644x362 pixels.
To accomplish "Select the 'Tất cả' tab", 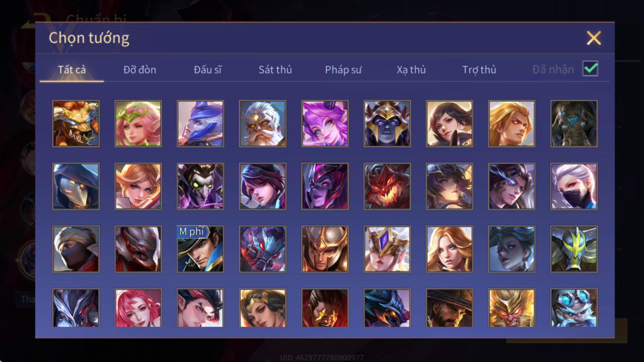I will click(x=72, y=70).
